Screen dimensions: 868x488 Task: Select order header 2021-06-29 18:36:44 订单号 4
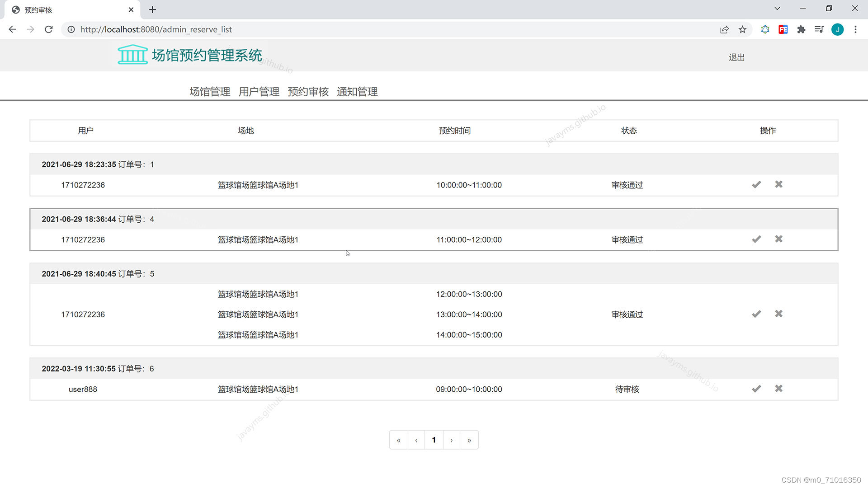pyautogui.click(x=434, y=219)
